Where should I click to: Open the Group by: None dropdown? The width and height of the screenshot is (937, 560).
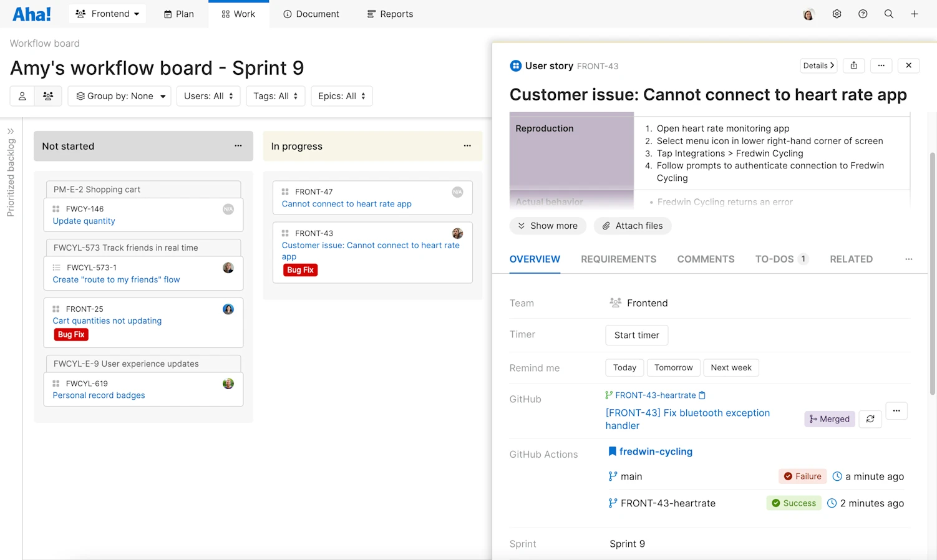coord(119,95)
